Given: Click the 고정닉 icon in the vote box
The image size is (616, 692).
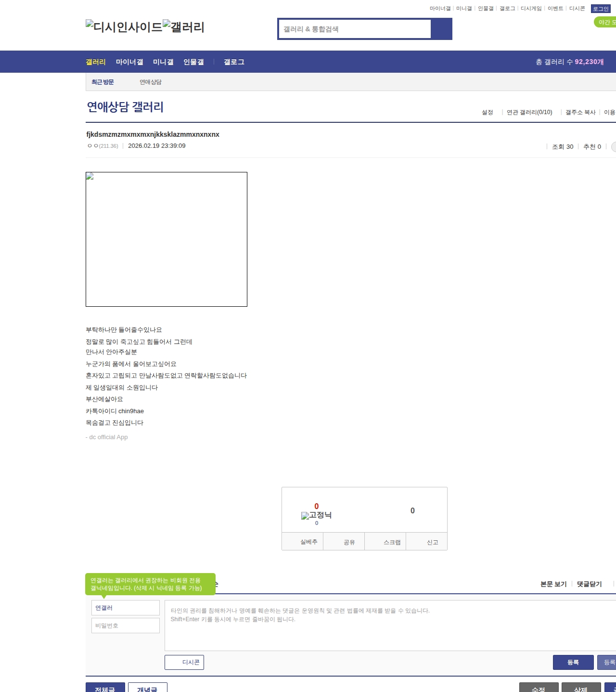Looking at the screenshot, I should 316,515.
